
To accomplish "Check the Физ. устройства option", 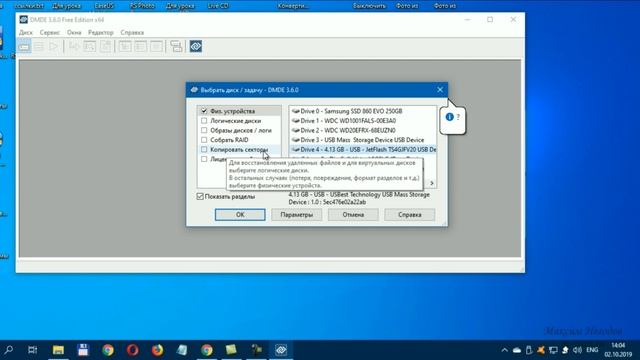I will 204,111.
